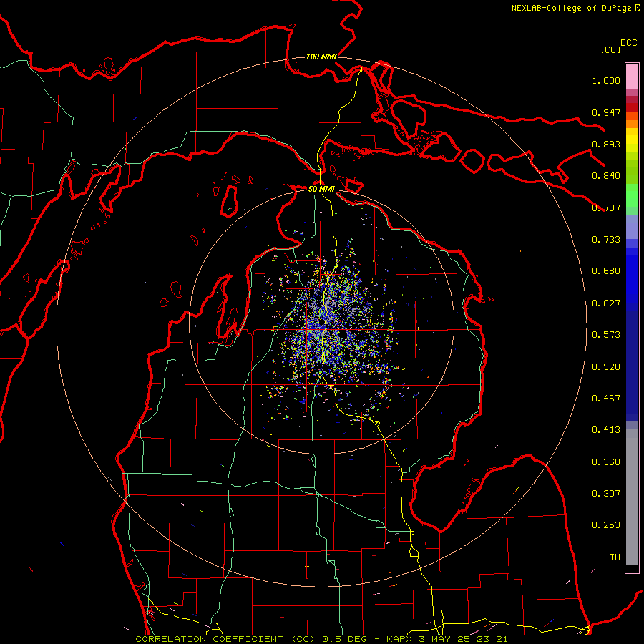Click the 0.573 legend value
The image size is (644, 644).
click(x=606, y=335)
